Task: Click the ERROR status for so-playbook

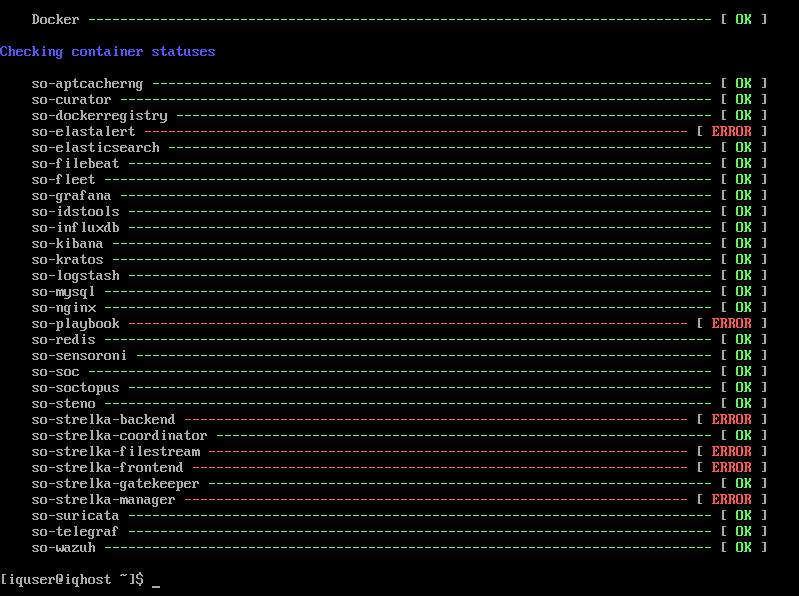Action: [x=731, y=323]
